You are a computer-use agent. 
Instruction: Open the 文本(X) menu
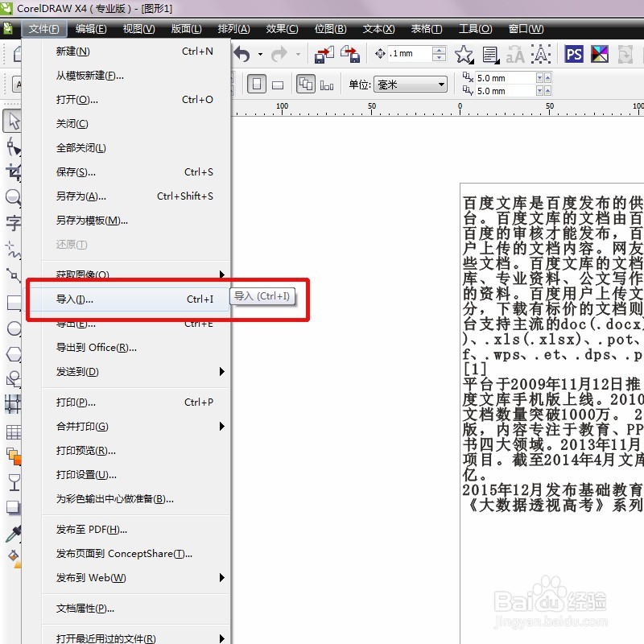point(378,29)
